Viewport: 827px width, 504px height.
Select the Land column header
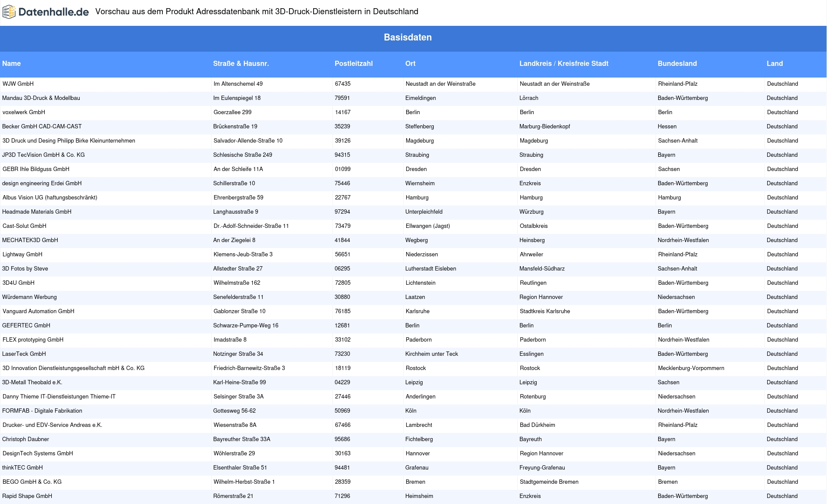pos(774,63)
